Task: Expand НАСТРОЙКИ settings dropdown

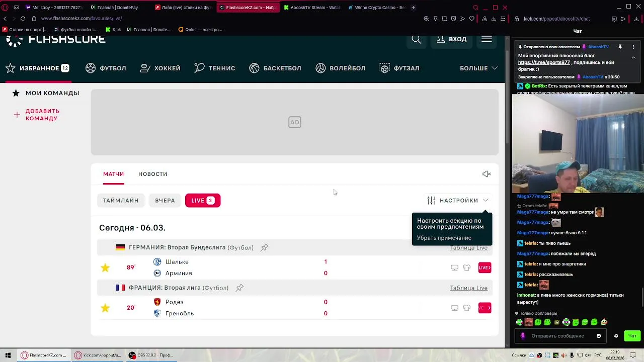Action: [x=458, y=201]
